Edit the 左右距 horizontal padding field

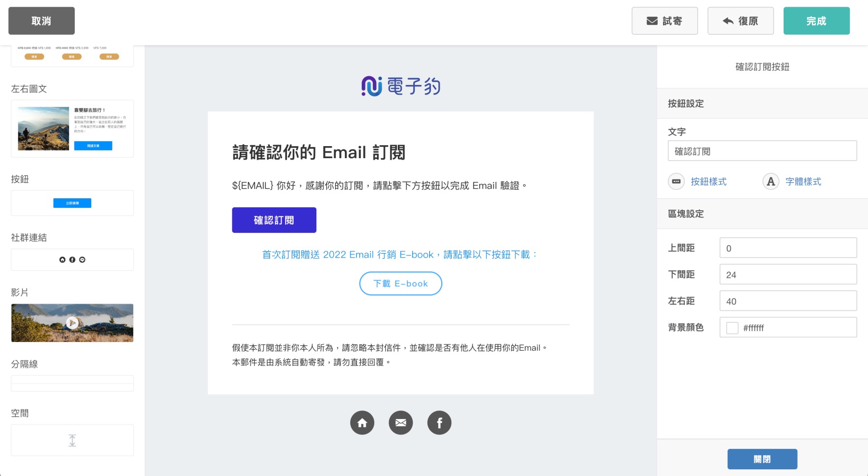788,301
